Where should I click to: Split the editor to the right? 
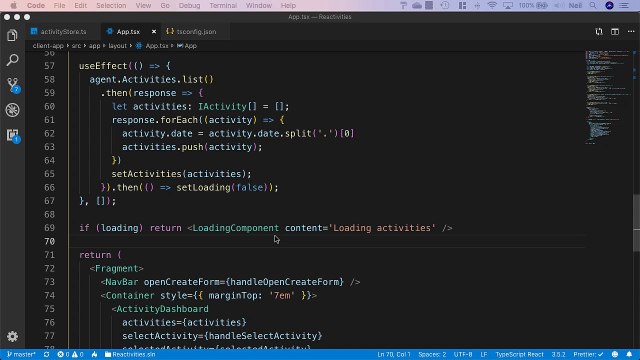[615, 31]
